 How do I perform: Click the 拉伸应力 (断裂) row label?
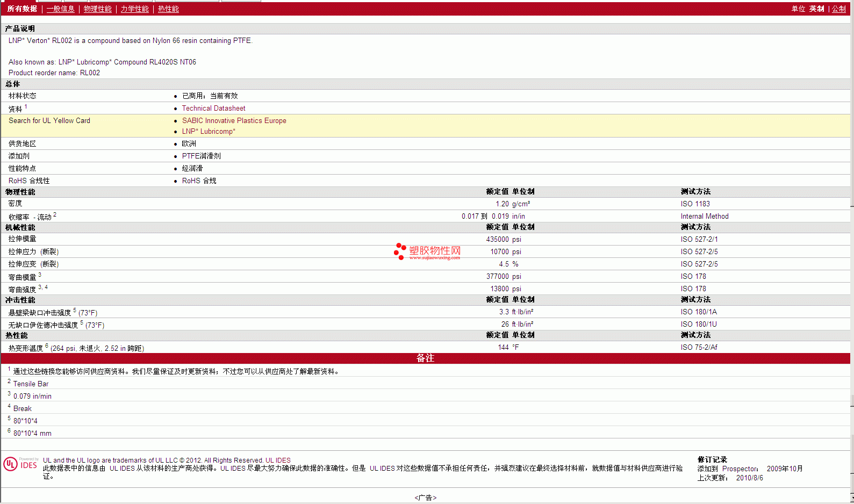pyautogui.click(x=33, y=252)
